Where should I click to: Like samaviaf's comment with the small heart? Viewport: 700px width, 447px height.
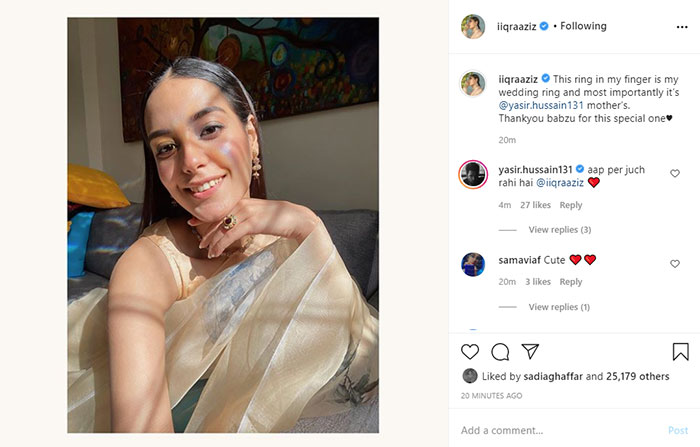pos(675,264)
